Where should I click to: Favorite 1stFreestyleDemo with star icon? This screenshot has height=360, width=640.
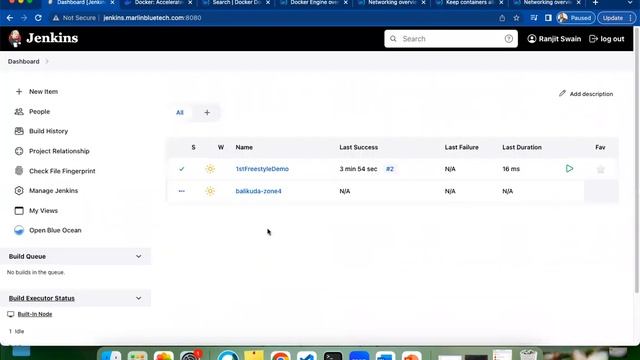(x=600, y=169)
